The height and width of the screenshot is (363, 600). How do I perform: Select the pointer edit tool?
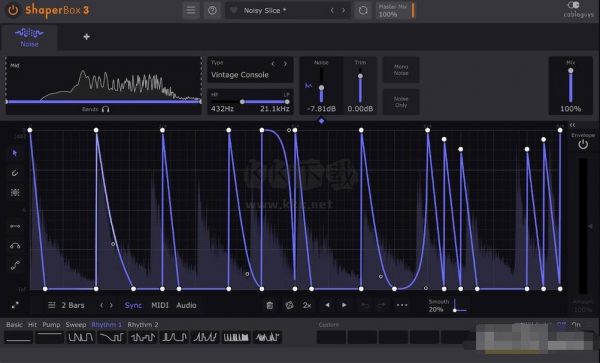15,153
